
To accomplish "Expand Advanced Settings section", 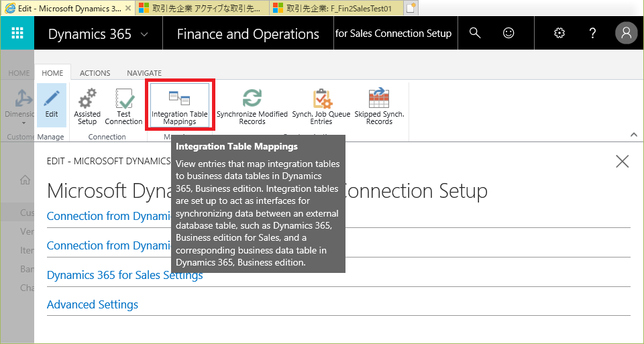I will pyautogui.click(x=93, y=304).
